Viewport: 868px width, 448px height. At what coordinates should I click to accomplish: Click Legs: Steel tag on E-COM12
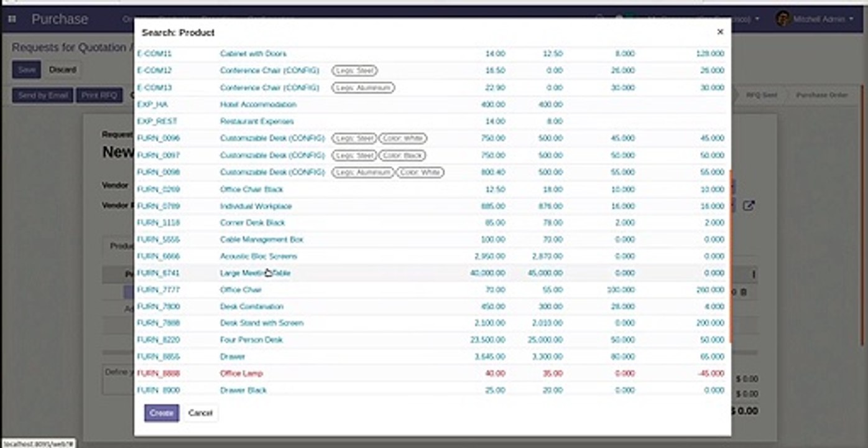[354, 71]
